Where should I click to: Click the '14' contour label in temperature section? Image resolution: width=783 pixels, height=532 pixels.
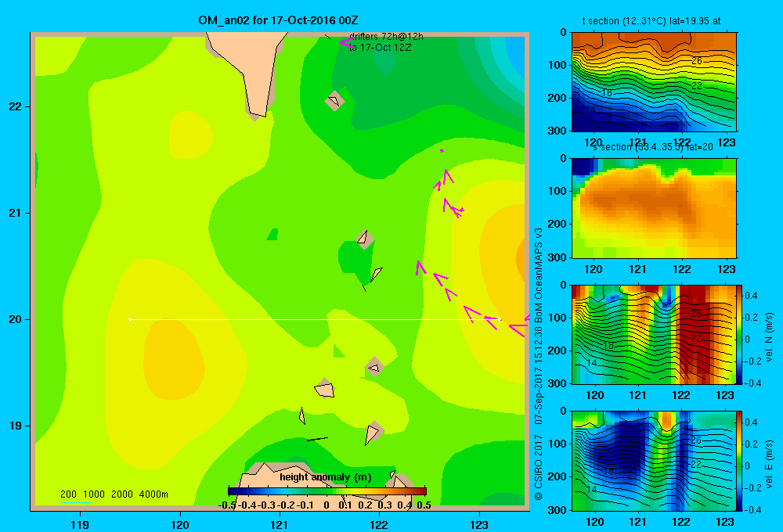(x=590, y=110)
